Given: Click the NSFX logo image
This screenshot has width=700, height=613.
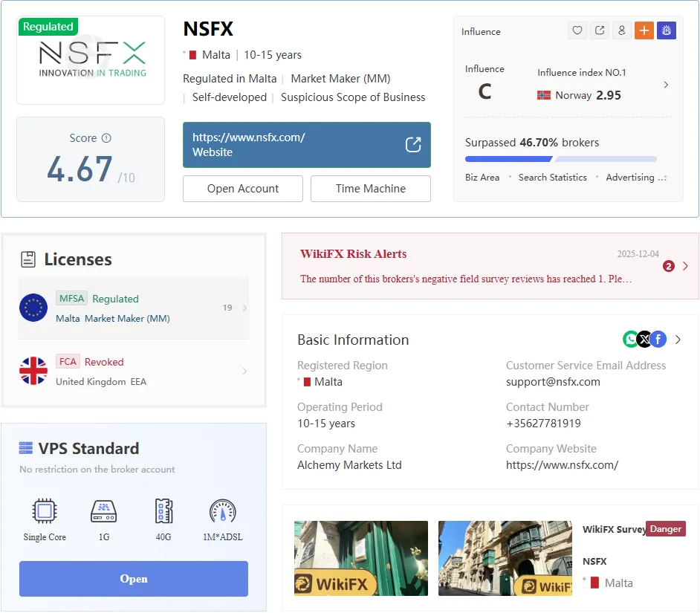Looking at the screenshot, I should click(91, 60).
